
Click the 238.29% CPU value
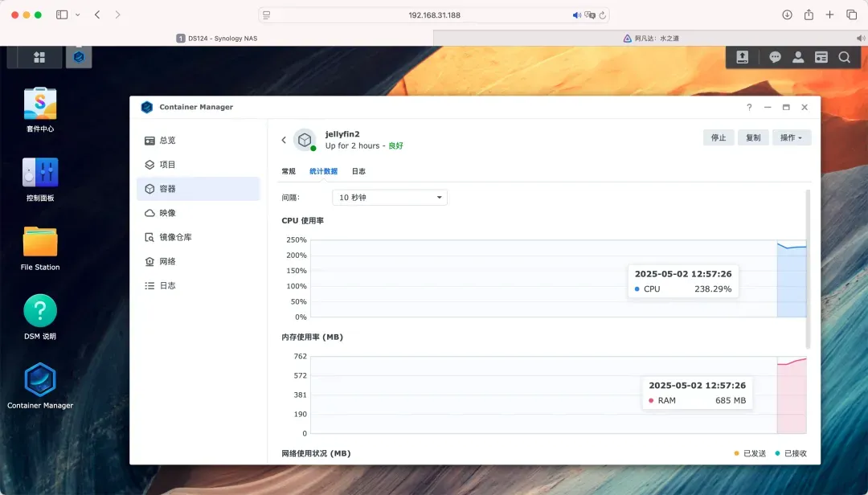[713, 289]
